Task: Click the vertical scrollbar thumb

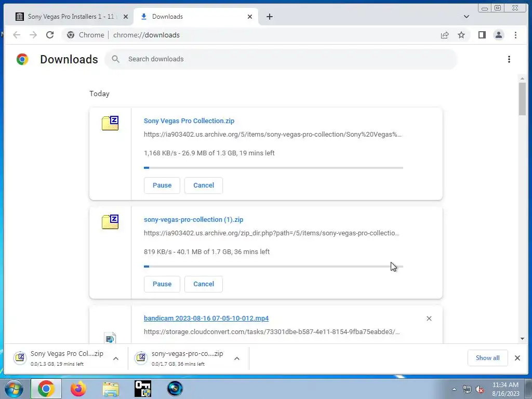Action: click(x=522, y=99)
